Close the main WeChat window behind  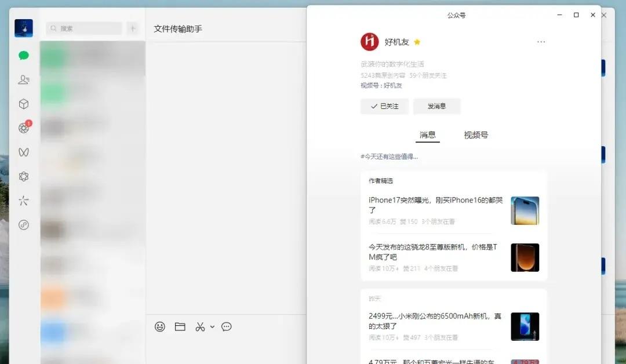(605, 15)
